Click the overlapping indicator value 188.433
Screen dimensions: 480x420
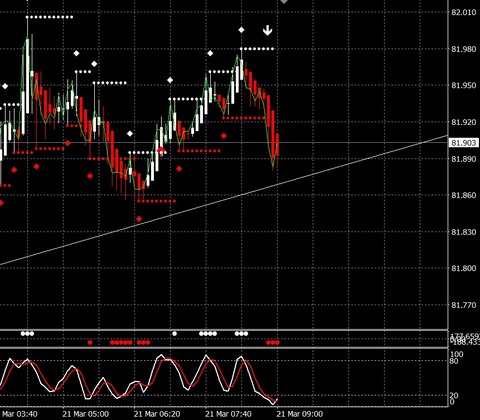(x=465, y=343)
